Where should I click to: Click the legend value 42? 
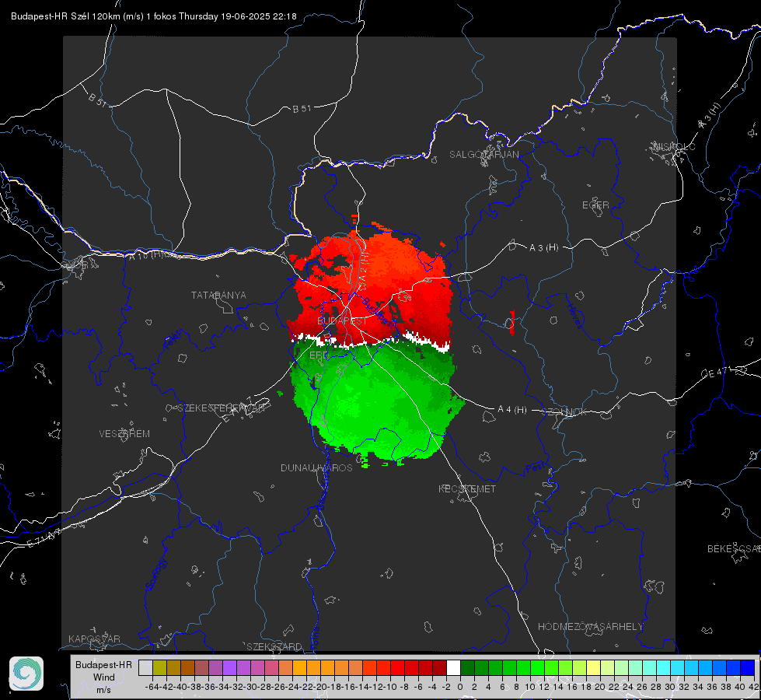tap(754, 687)
